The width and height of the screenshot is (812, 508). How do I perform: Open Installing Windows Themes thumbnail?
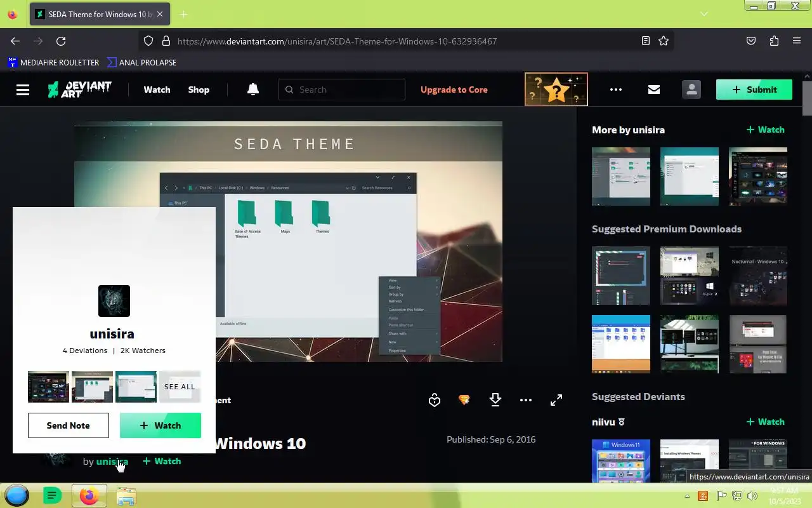(690, 461)
